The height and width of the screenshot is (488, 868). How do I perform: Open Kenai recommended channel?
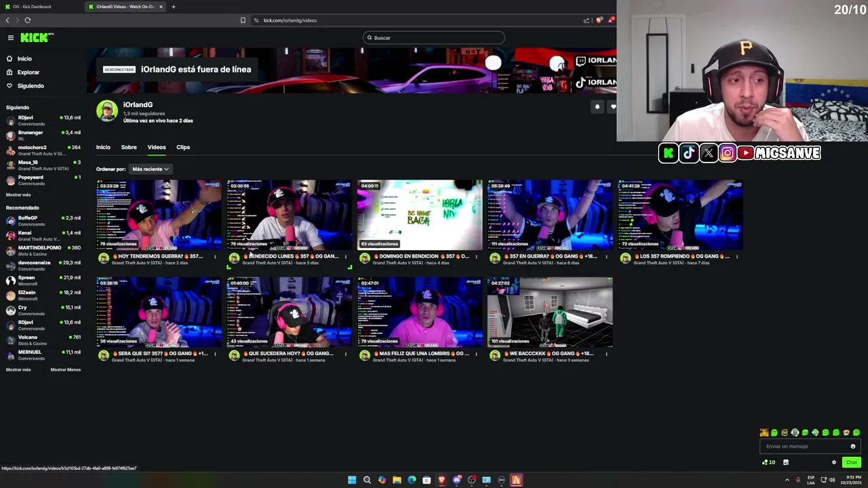[43, 235]
